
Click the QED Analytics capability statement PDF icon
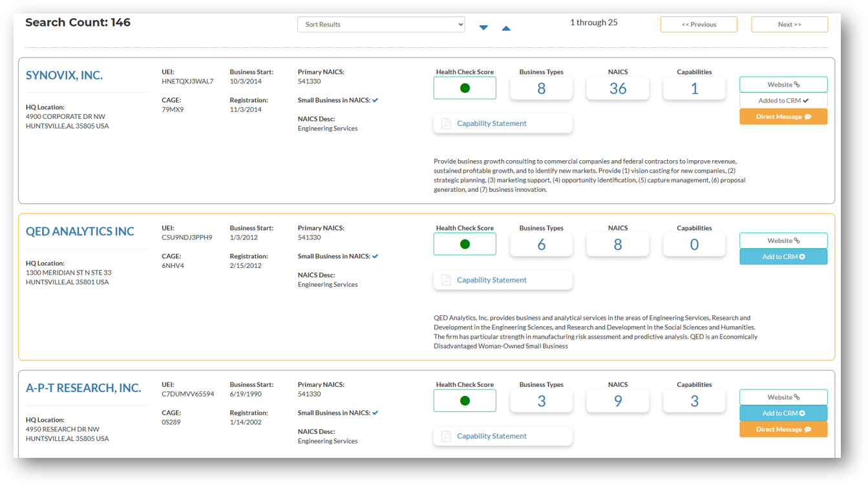[x=446, y=280]
